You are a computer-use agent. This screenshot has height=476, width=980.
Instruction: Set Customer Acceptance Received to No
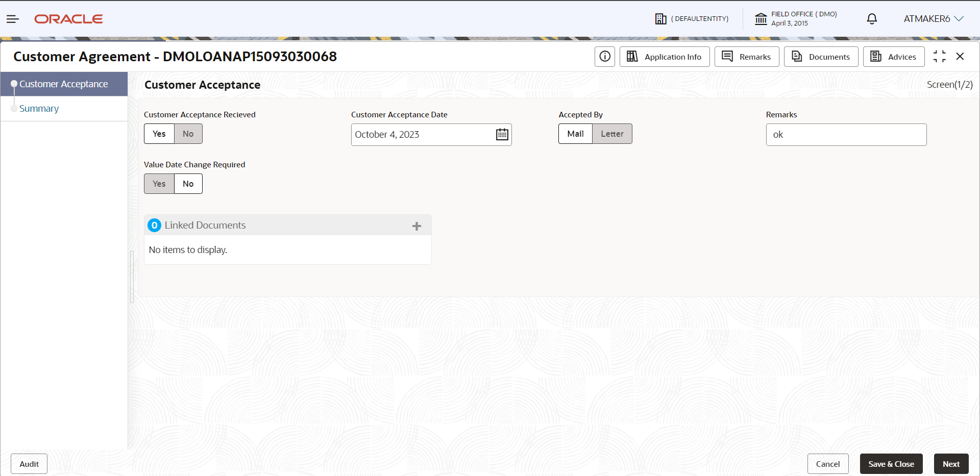(x=188, y=134)
